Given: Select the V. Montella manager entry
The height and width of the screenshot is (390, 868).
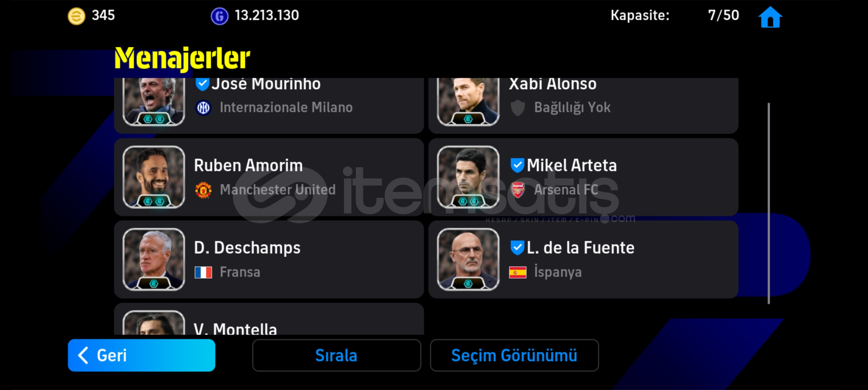Looking at the screenshot, I should (269, 319).
